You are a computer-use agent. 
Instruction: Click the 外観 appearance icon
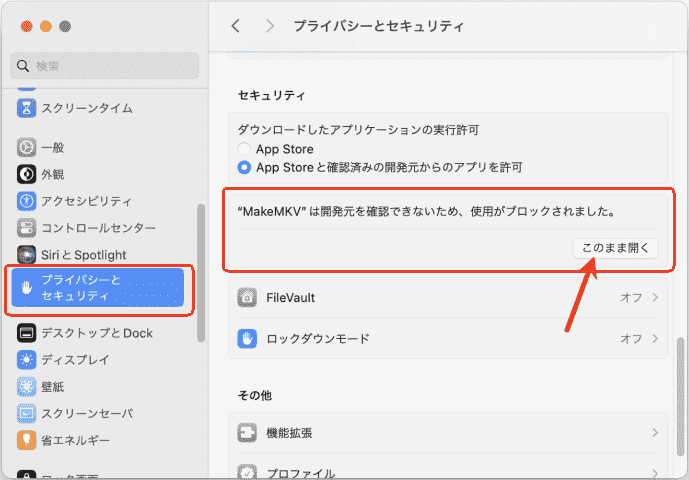point(26,174)
